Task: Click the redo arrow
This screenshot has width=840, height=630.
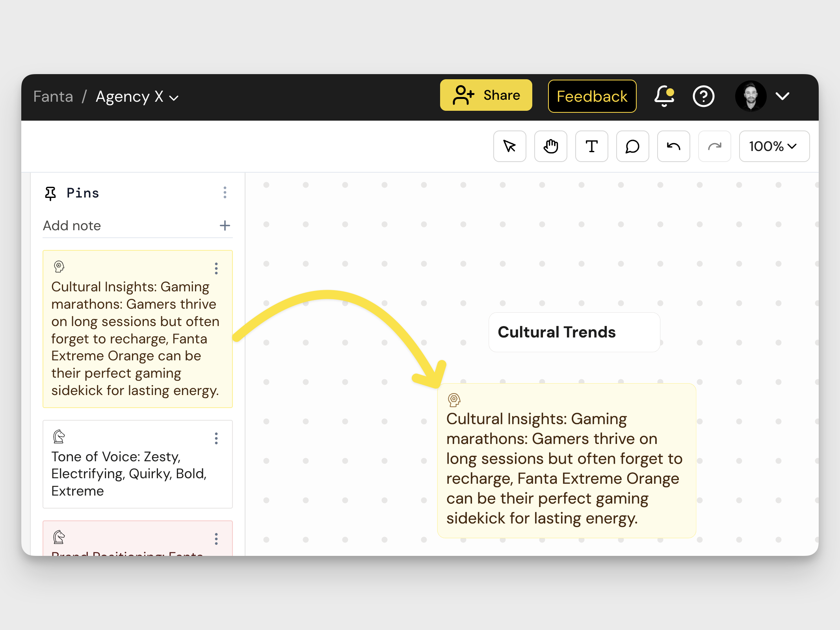Action: (714, 146)
